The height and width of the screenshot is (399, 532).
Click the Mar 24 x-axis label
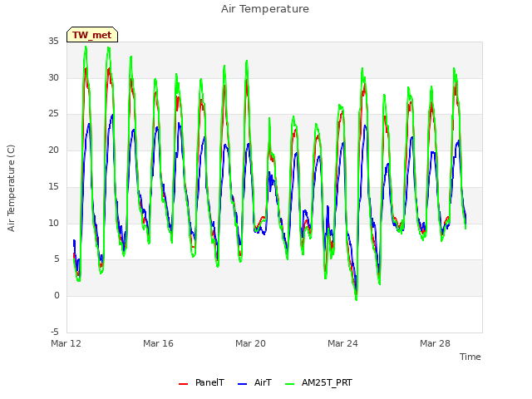[342, 343]
